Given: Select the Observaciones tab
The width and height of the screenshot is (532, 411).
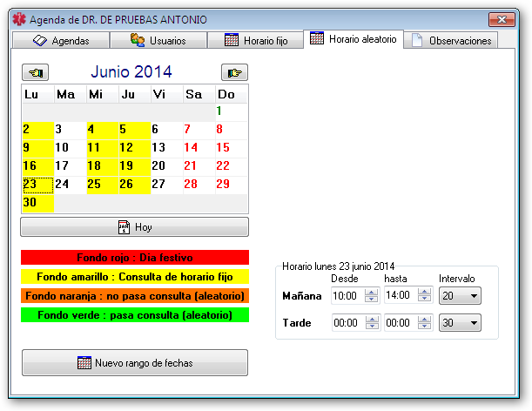Looking at the screenshot, I should click(453, 40).
